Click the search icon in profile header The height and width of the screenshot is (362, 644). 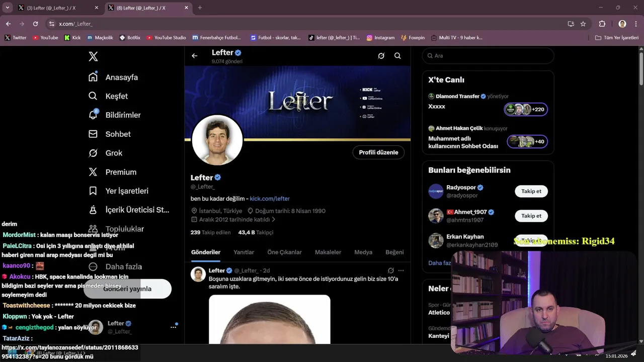[x=397, y=56]
